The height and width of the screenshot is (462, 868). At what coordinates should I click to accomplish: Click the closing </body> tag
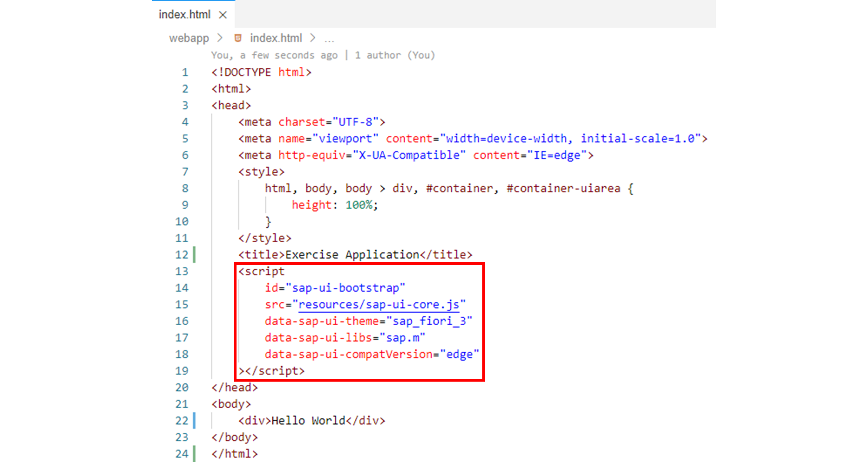click(x=234, y=437)
